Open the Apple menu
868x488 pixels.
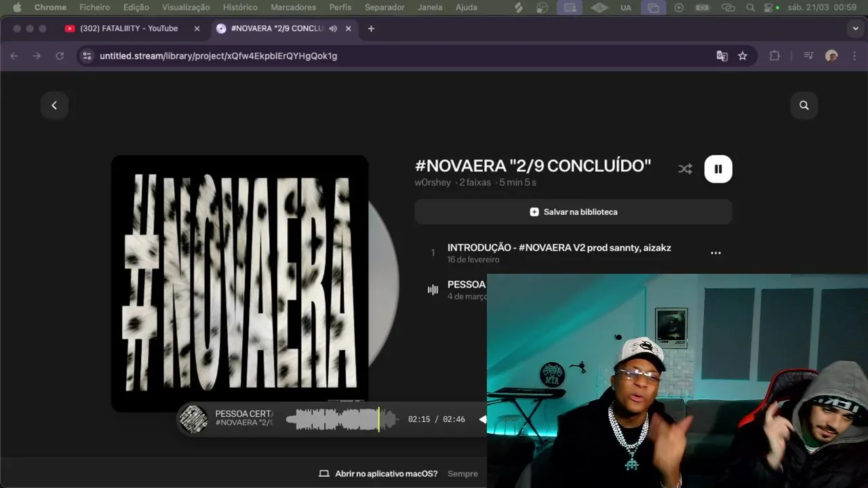[x=17, y=7]
